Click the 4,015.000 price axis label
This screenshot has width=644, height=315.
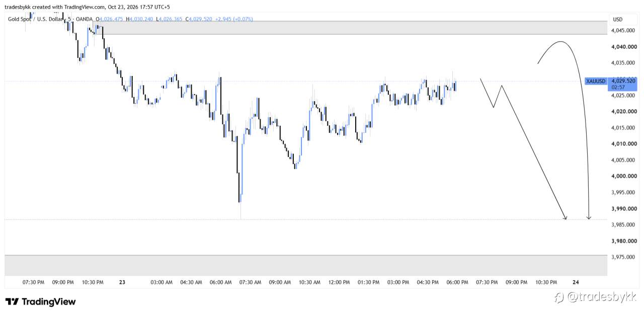[x=623, y=128]
